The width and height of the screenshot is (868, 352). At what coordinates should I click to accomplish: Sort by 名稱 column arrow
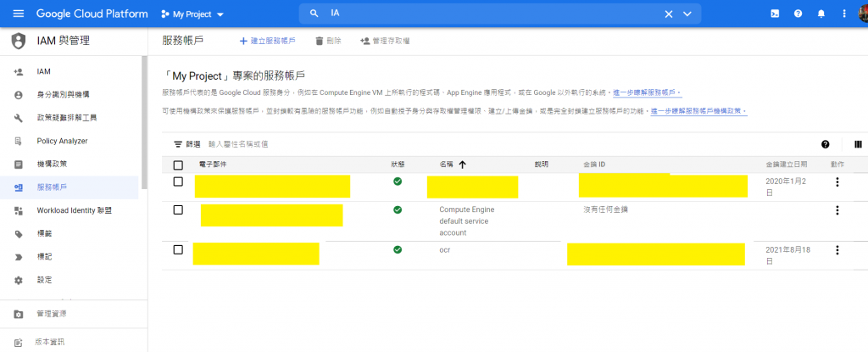tap(462, 165)
